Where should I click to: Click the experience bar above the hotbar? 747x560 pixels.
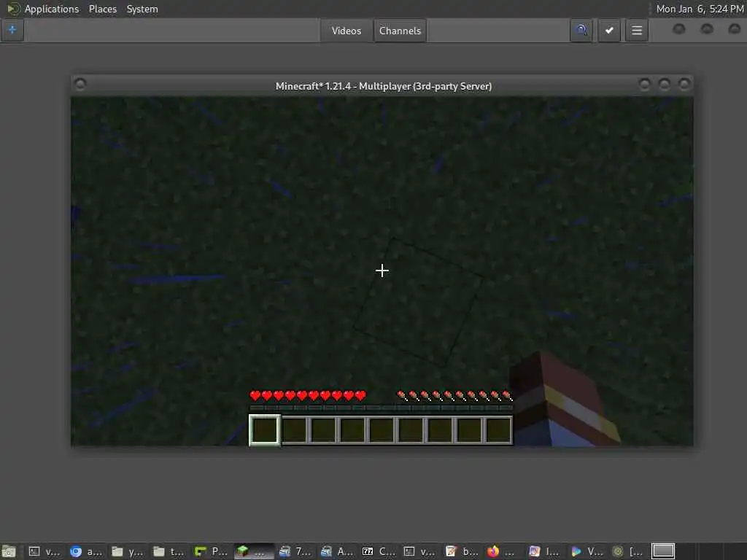381,408
